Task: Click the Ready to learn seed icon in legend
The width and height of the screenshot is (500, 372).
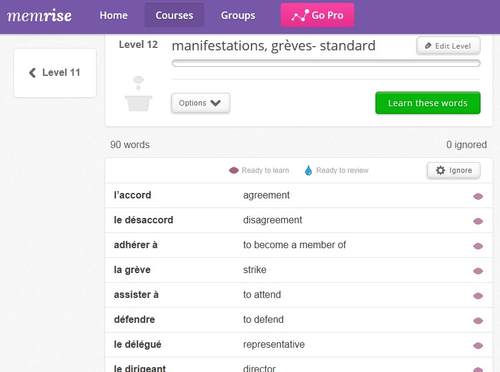Action: point(234,170)
